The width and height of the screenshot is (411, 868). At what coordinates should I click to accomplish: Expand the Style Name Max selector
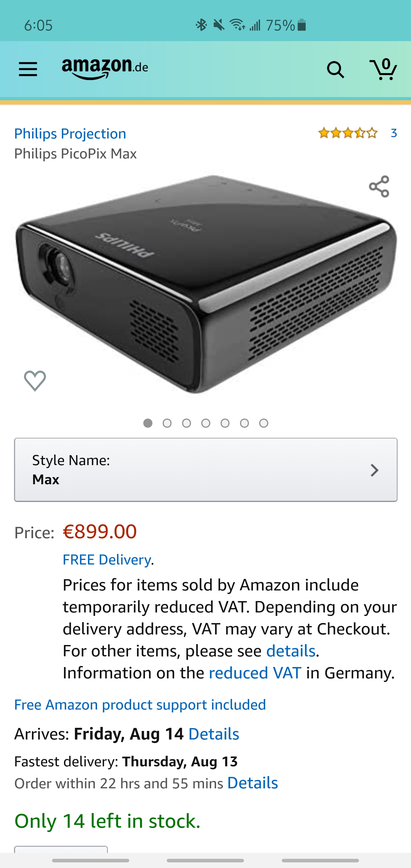coord(205,470)
